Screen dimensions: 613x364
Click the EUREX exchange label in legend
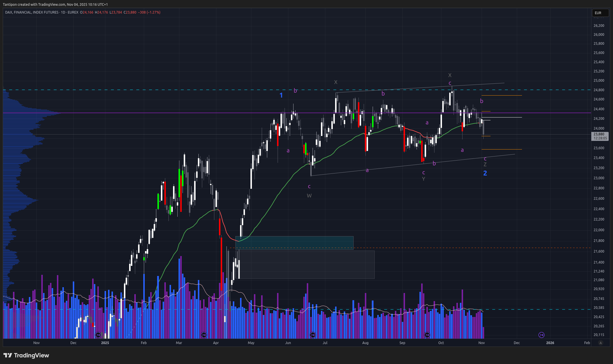coord(73,12)
